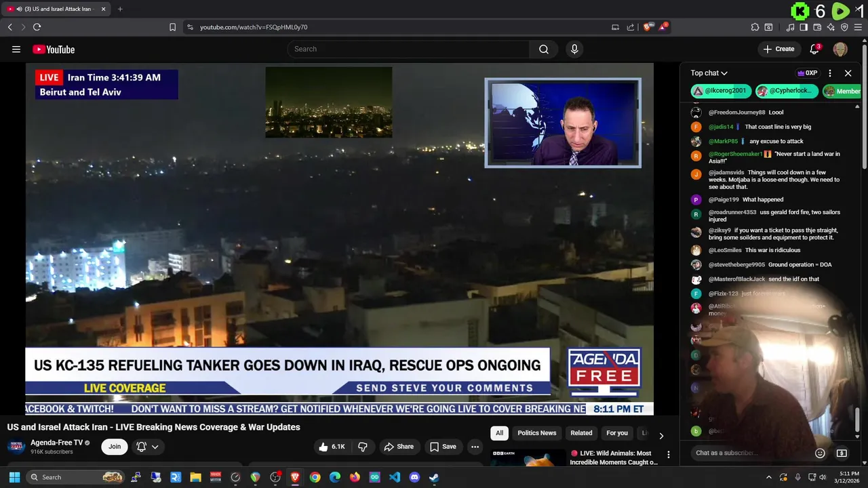Viewport: 868px width, 488px height.
Task: Close the current browser tab
Action: (103, 9)
